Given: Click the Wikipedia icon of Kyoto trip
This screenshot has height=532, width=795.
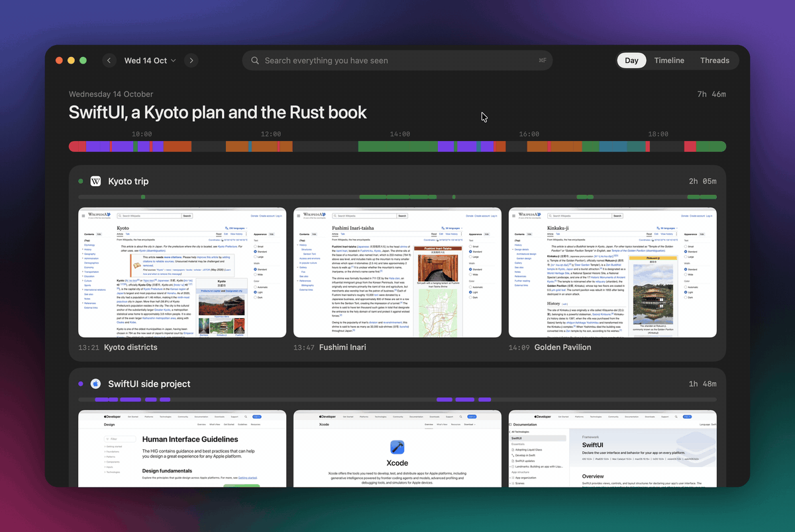Looking at the screenshot, I should (x=95, y=181).
